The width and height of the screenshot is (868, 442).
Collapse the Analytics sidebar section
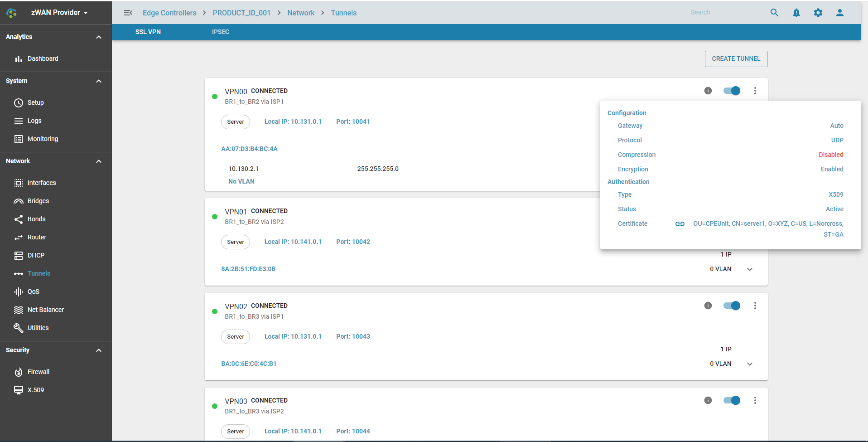pos(99,37)
